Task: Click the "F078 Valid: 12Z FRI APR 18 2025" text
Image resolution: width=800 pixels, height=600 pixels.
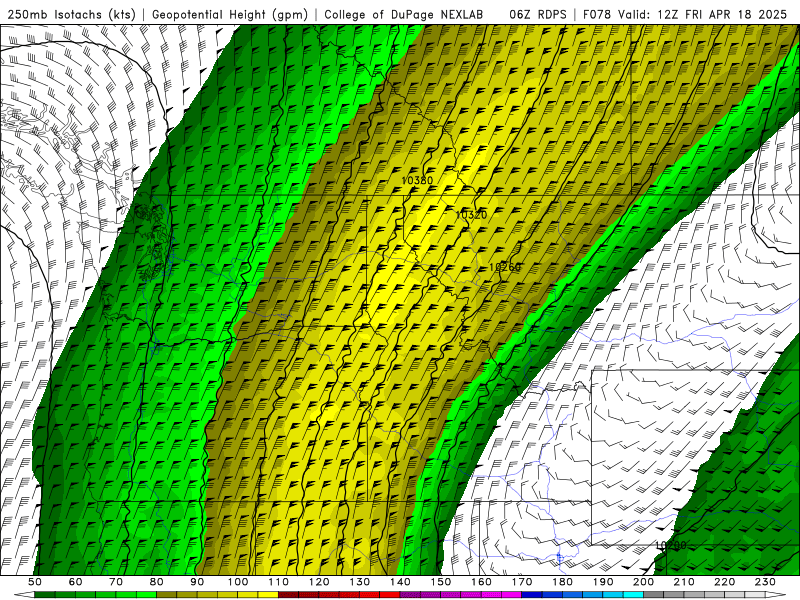Action: pyautogui.click(x=685, y=15)
